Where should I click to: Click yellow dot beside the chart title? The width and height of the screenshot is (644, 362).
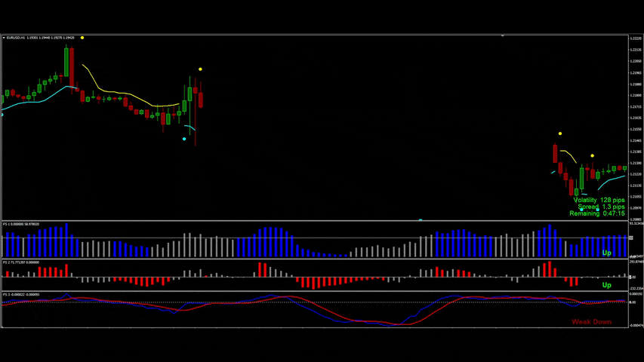click(82, 38)
